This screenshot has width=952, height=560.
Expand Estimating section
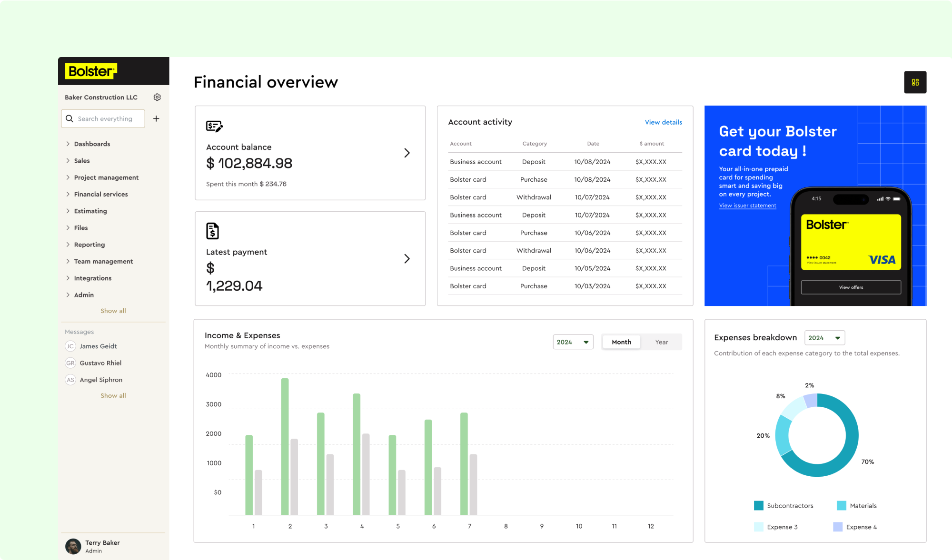tap(87, 211)
